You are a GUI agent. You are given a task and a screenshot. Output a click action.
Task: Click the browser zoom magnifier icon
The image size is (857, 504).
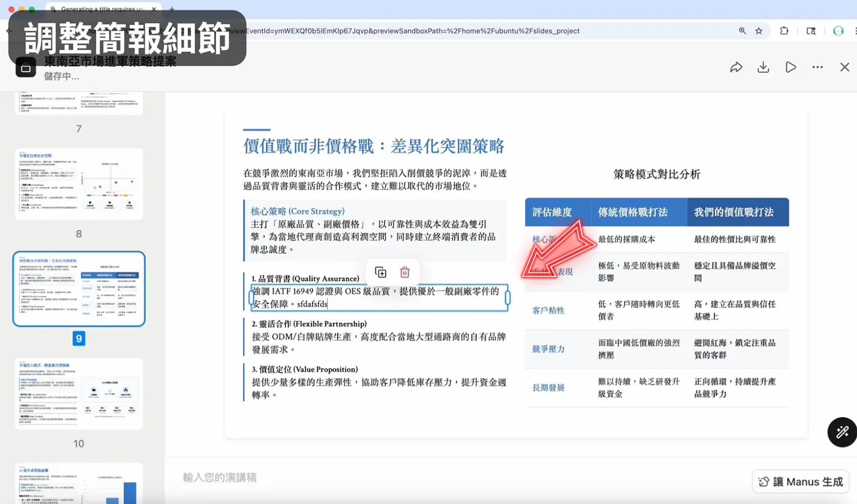click(x=743, y=31)
